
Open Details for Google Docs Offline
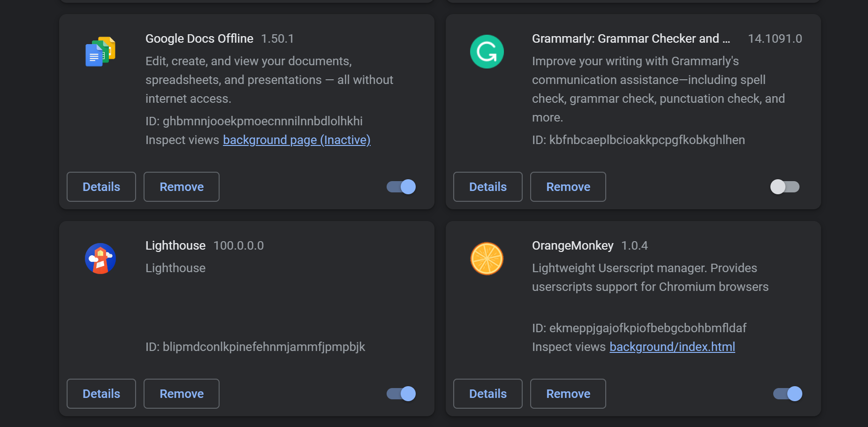(101, 187)
